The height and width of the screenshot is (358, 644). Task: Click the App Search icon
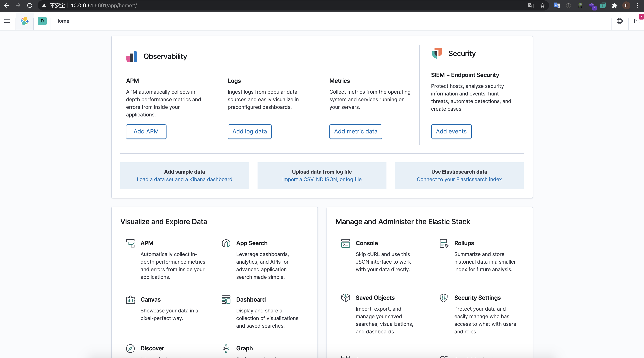(x=226, y=243)
